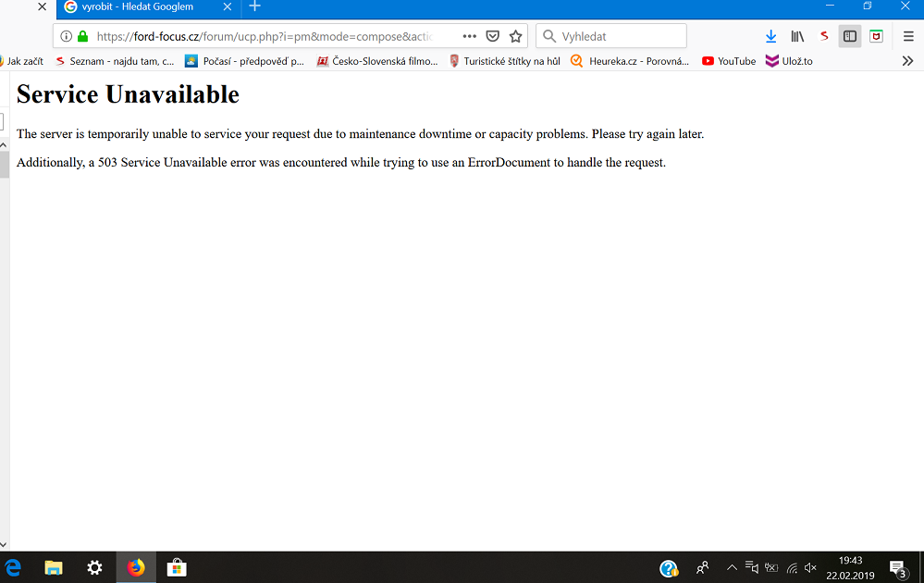Toggle the sidebar view button

coord(850,36)
